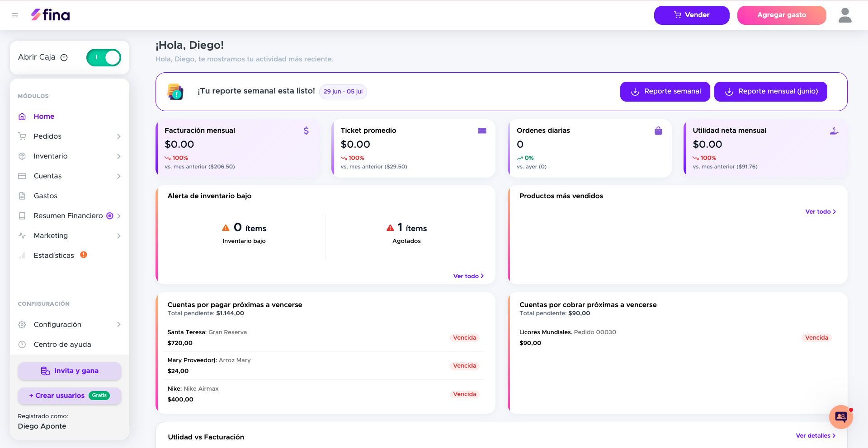Click the orange warning icon for Inventario bajo
The width and height of the screenshot is (868, 448).
(226, 228)
